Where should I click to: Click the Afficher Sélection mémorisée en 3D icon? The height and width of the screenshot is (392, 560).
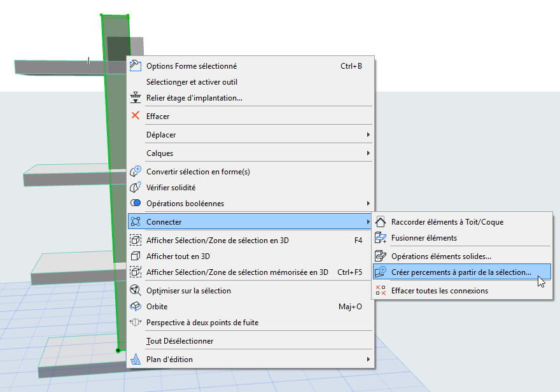click(x=136, y=272)
